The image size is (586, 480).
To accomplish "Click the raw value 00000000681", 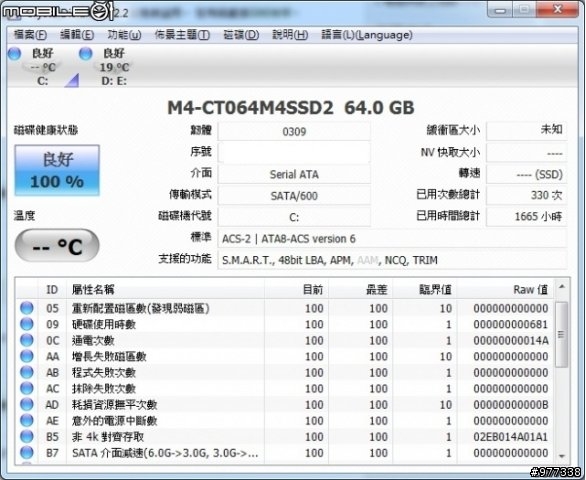I will [x=511, y=324].
